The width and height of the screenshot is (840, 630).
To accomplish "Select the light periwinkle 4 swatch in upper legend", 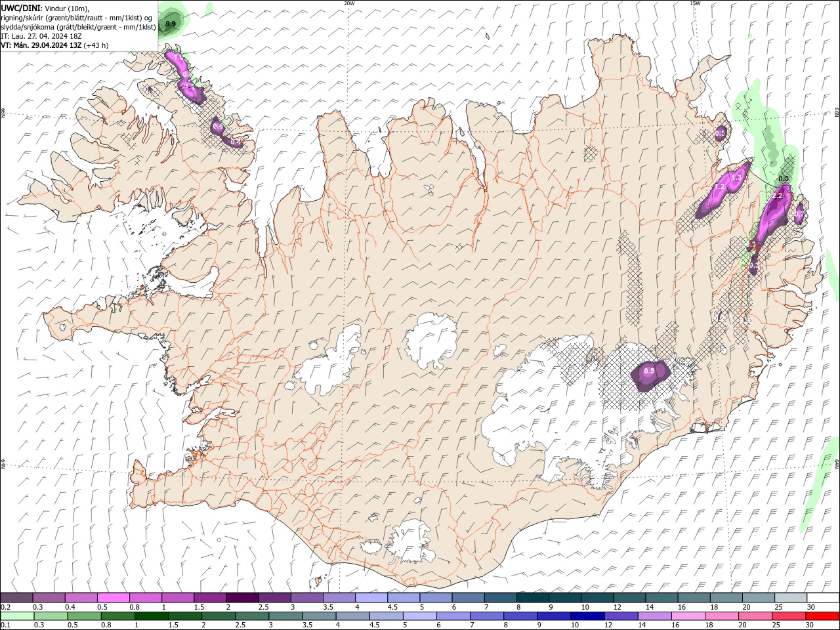I will 371,597.
